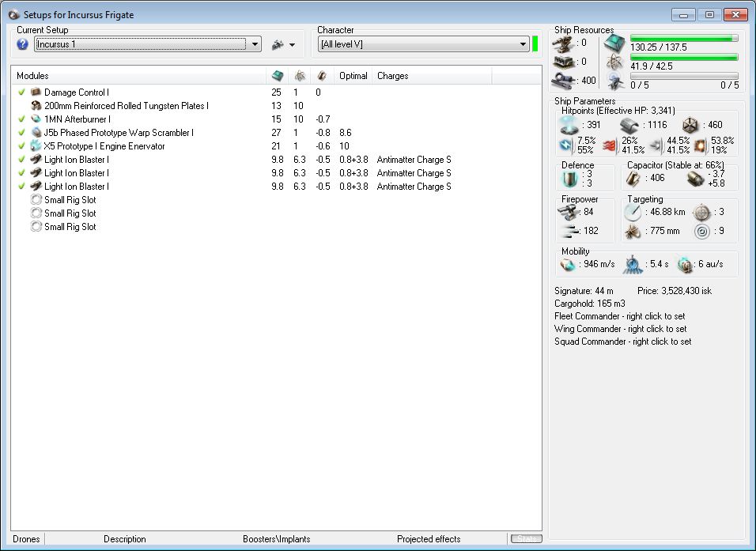Open the Boosters\Implants tab

pos(276,539)
